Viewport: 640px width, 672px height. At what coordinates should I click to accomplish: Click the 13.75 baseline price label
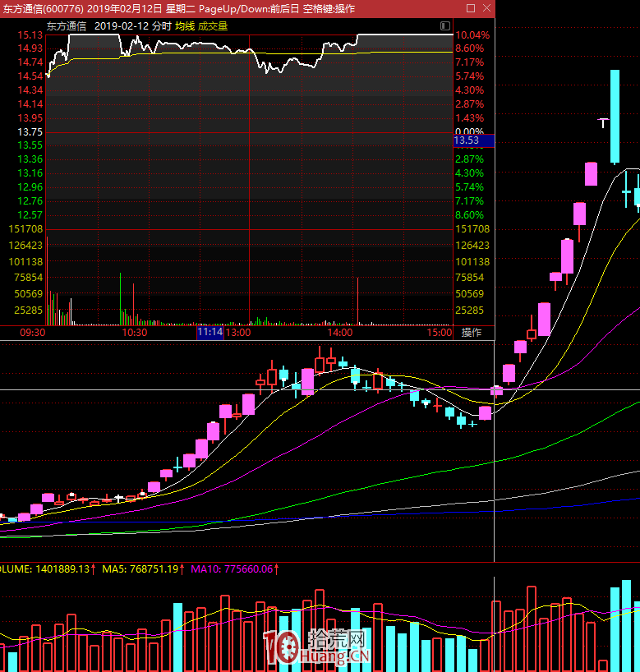point(30,132)
